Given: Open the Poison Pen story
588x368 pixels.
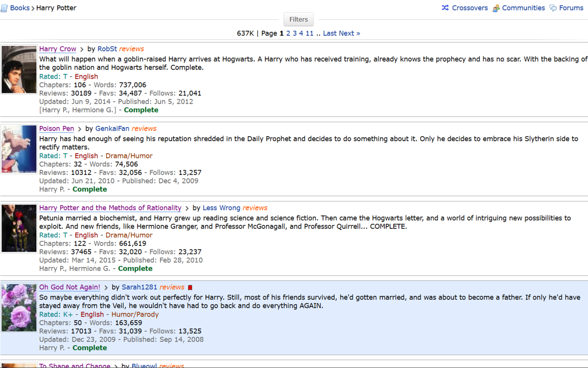Looking at the screenshot, I should point(57,128).
